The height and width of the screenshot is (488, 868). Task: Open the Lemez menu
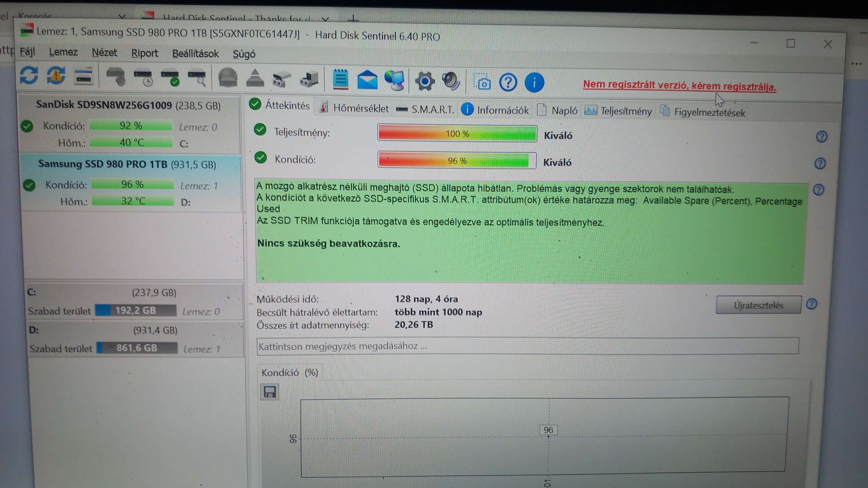click(63, 52)
